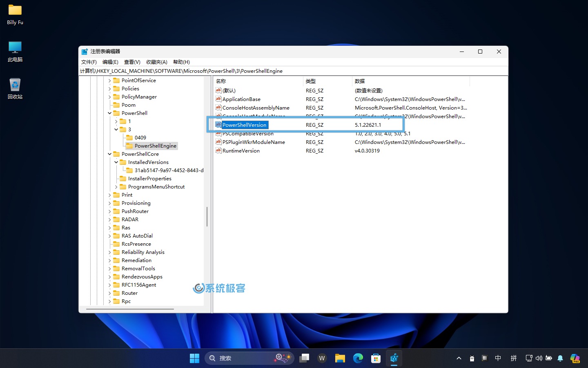Open the 帮助(H) menu

181,62
